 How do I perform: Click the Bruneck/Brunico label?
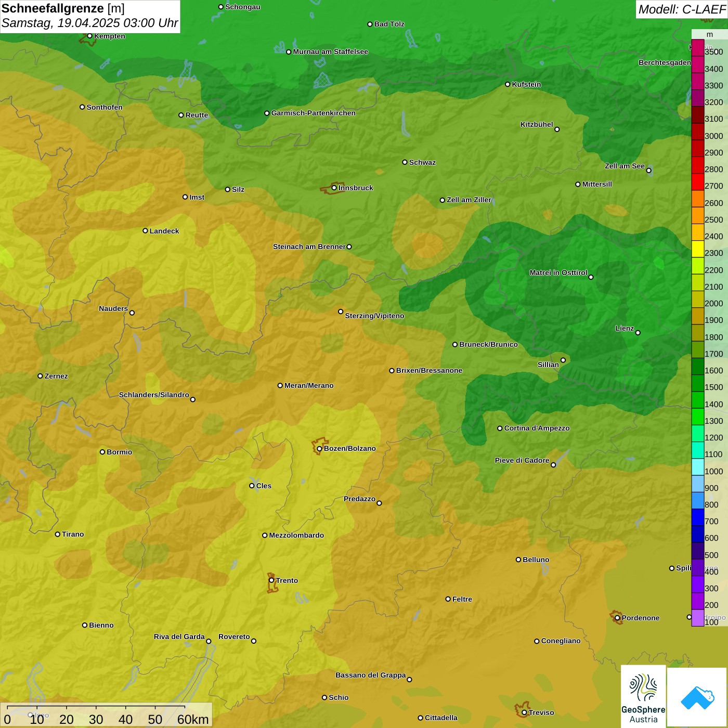[488, 344]
